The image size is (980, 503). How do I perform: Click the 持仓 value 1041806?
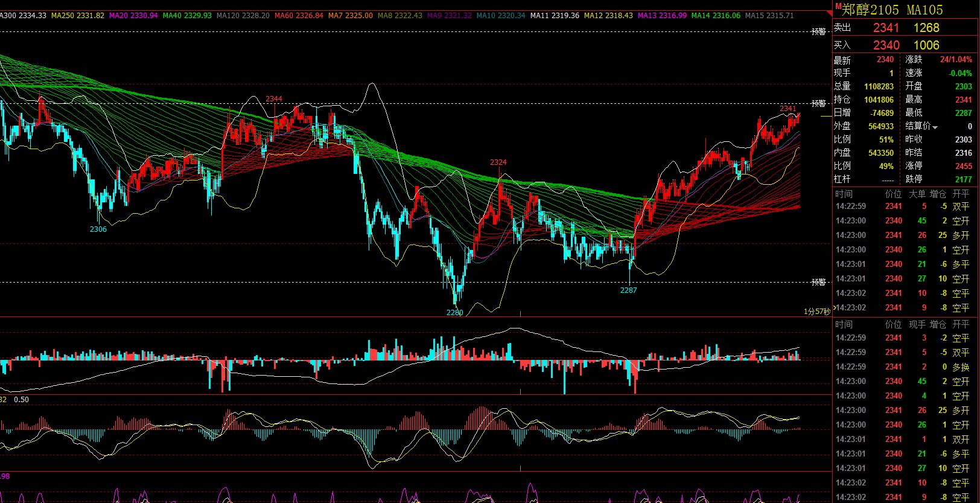pyautogui.click(x=879, y=100)
